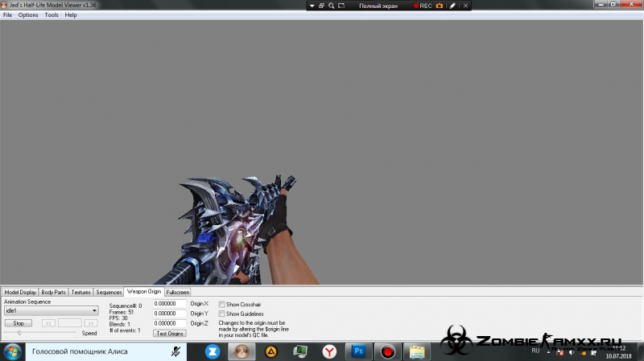Open Yandex Browser from the taskbar
Screen dimensions: 644x361
(329, 351)
